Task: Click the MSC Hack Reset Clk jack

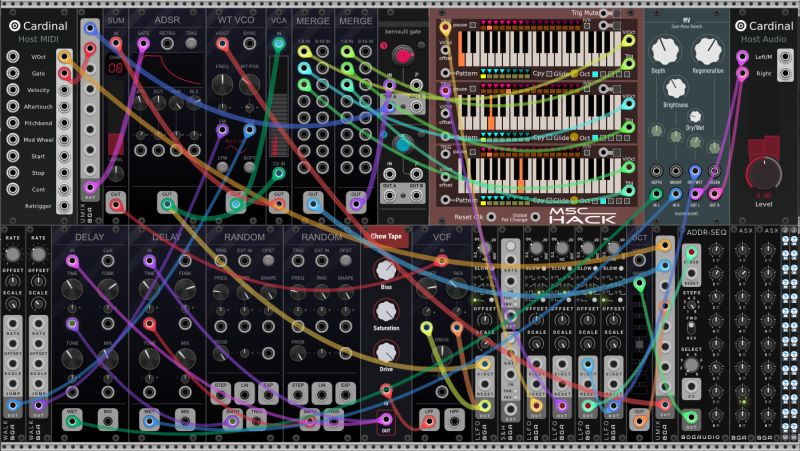Action: coord(491,217)
